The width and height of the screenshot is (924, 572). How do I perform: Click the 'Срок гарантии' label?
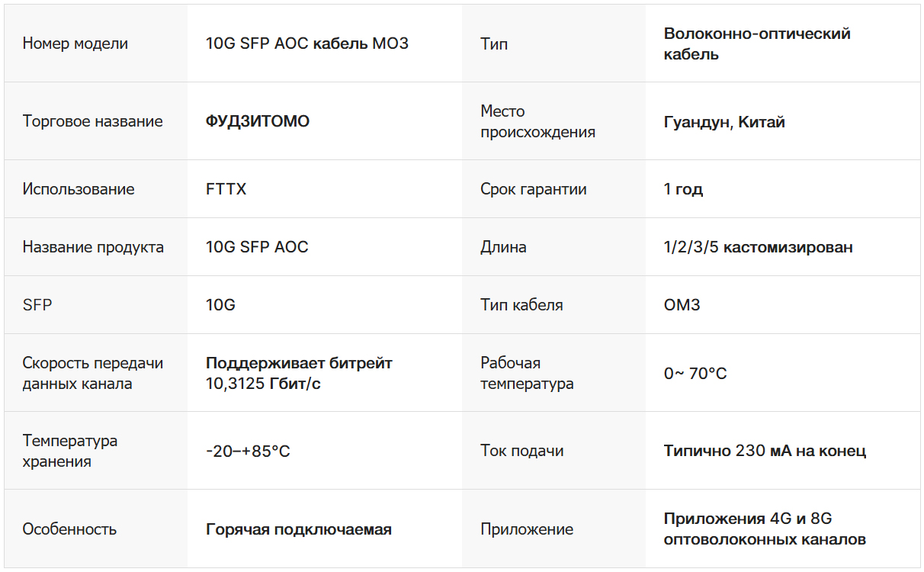[x=534, y=189]
